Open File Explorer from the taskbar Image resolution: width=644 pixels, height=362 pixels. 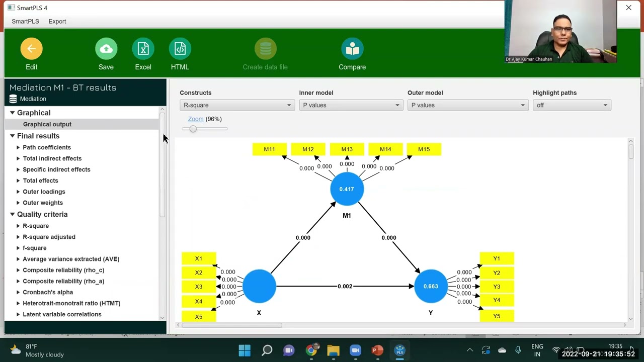click(x=334, y=350)
